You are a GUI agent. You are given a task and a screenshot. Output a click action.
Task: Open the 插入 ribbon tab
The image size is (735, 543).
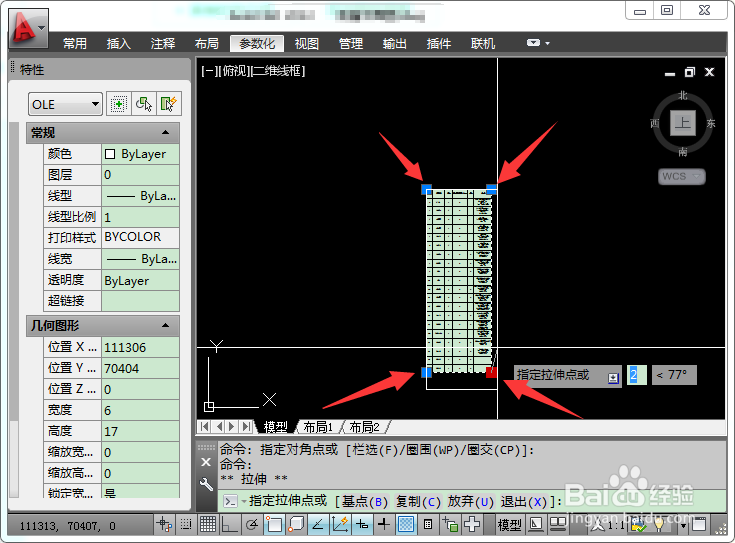[x=119, y=44]
